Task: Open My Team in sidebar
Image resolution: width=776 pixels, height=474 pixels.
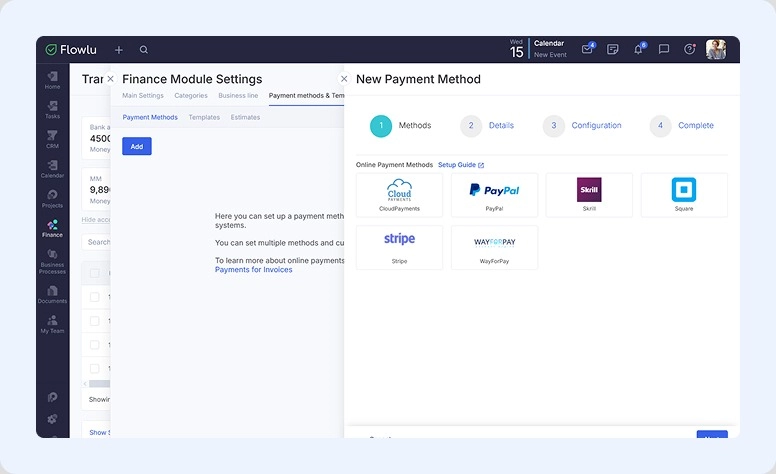Action: [52, 324]
